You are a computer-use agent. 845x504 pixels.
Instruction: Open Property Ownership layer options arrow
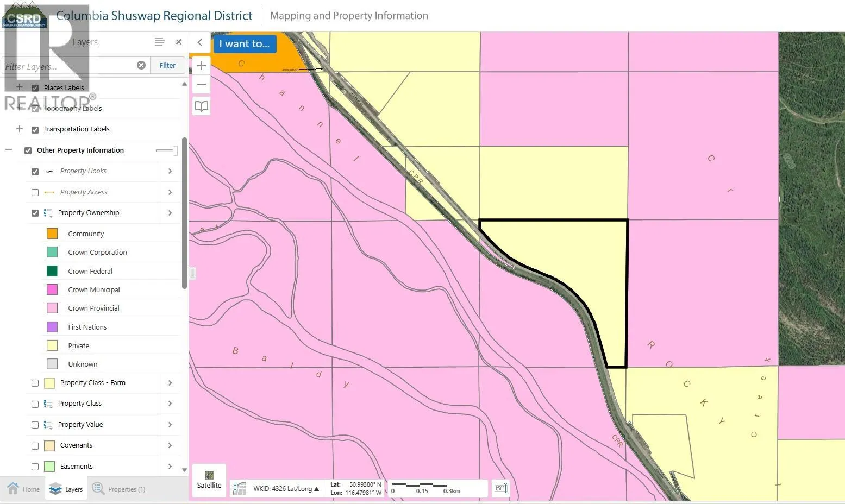(170, 213)
